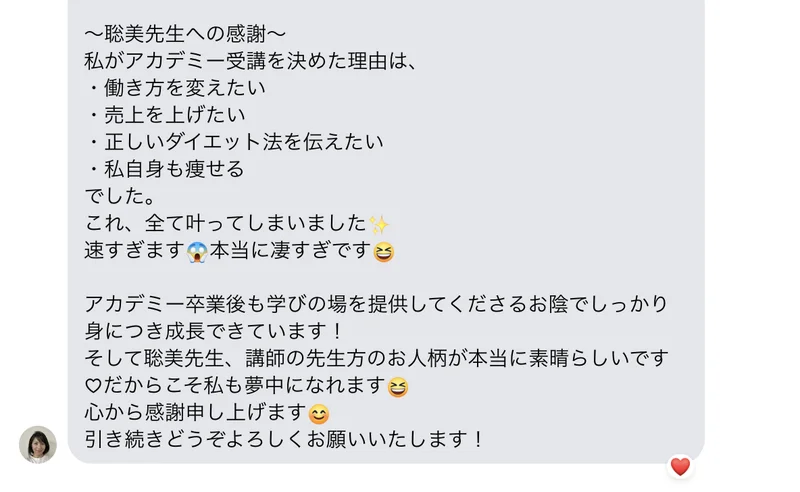800x492 pixels.
Task: Click the bullet 正しいダイエット法を伝えたい
Action: point(235,142)
